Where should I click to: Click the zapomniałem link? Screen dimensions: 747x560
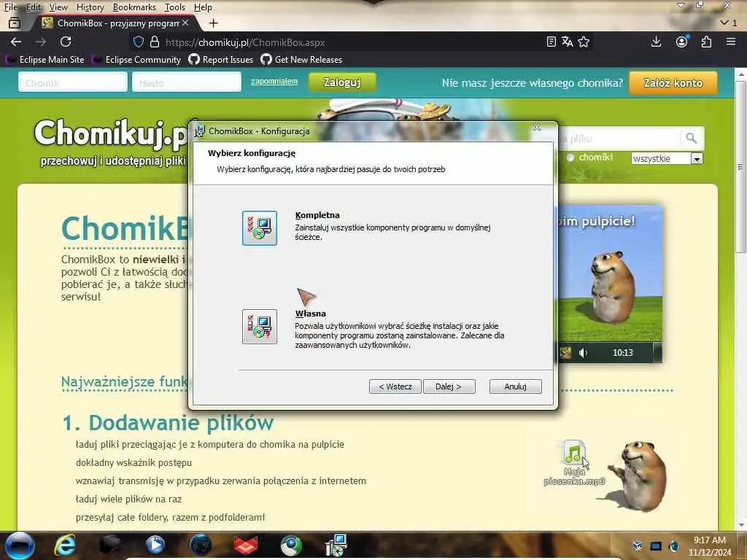point(274,81)
